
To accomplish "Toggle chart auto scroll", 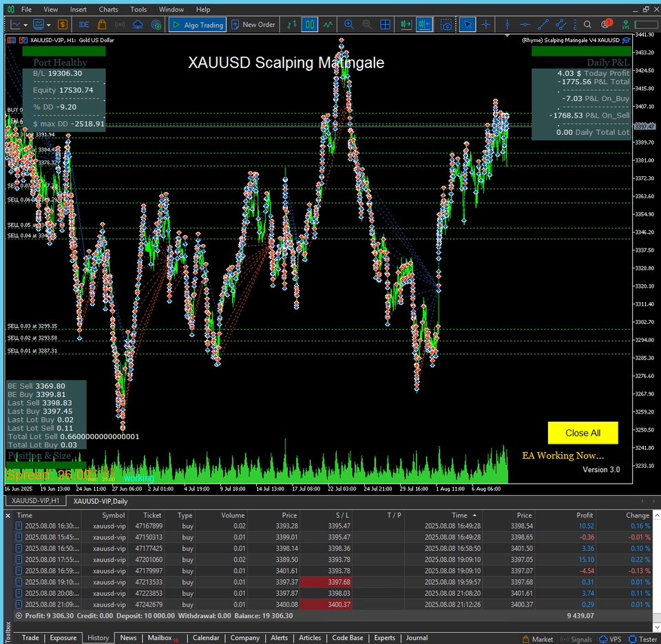I will [406, 25].
